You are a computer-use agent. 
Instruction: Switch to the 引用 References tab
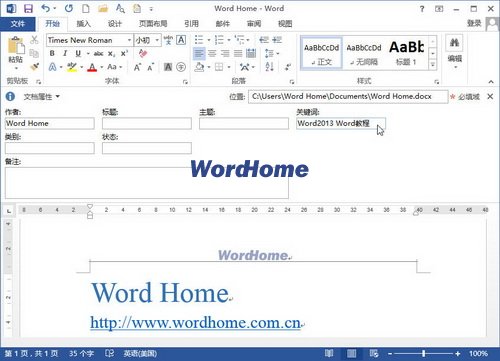(191, 24)
